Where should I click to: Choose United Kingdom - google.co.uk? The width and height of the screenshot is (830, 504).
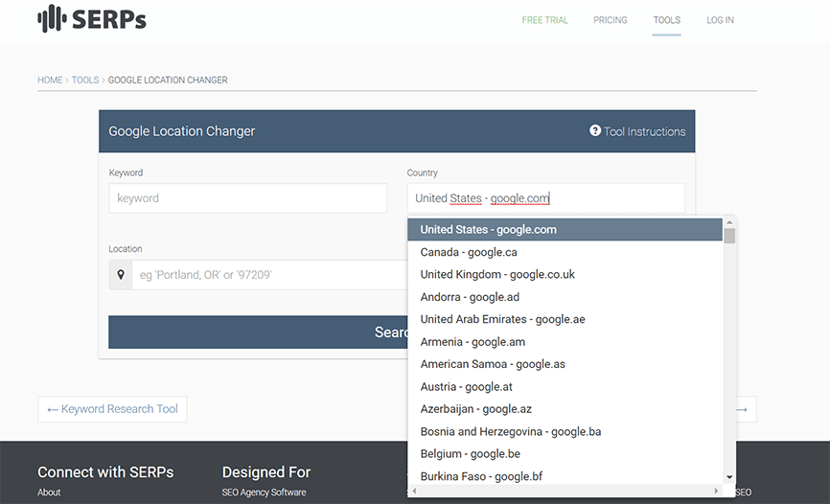point(565,274)
